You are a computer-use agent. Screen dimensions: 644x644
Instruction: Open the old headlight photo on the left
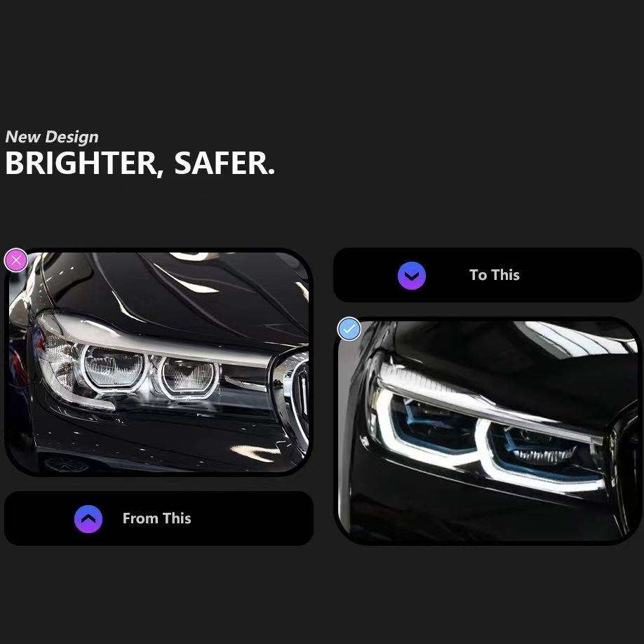(x=159, y=361)
